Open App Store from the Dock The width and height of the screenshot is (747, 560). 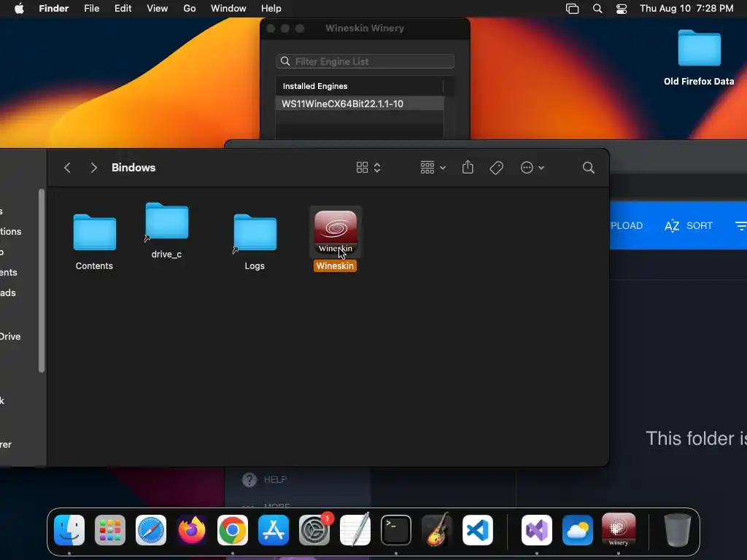point(274,530)
